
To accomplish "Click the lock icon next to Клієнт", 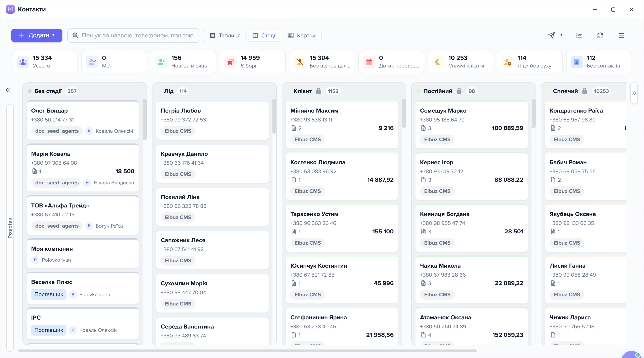I will coord(318,91).
